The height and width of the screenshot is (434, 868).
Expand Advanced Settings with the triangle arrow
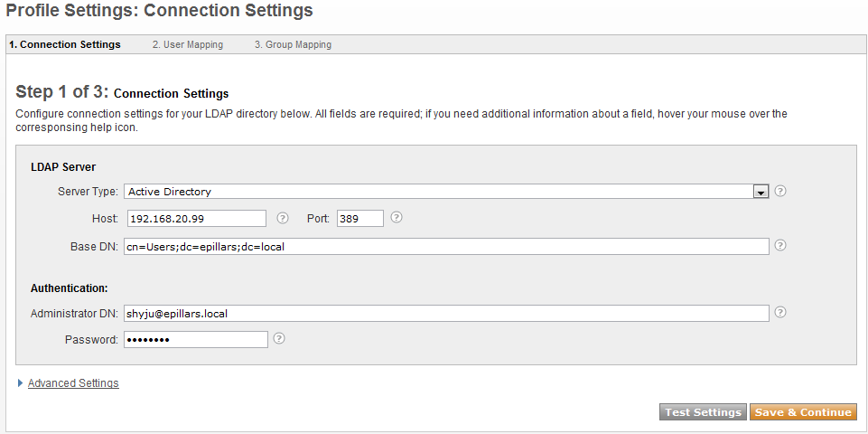click(x=21, y=383)
